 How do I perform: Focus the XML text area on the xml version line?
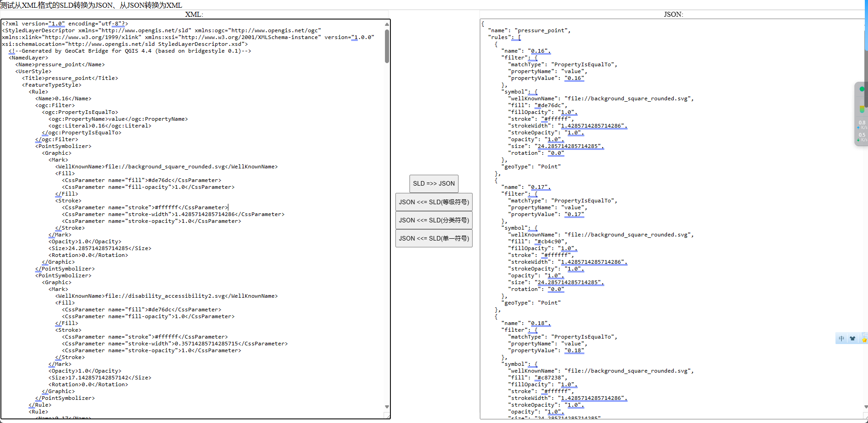pos(65,24)
